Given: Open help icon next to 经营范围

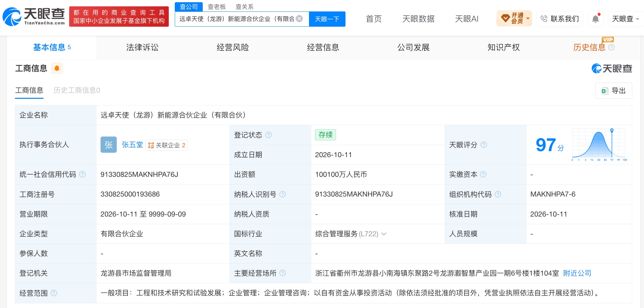Looking at the screenshot, I should pyautogui.click(x=54, y=293).
